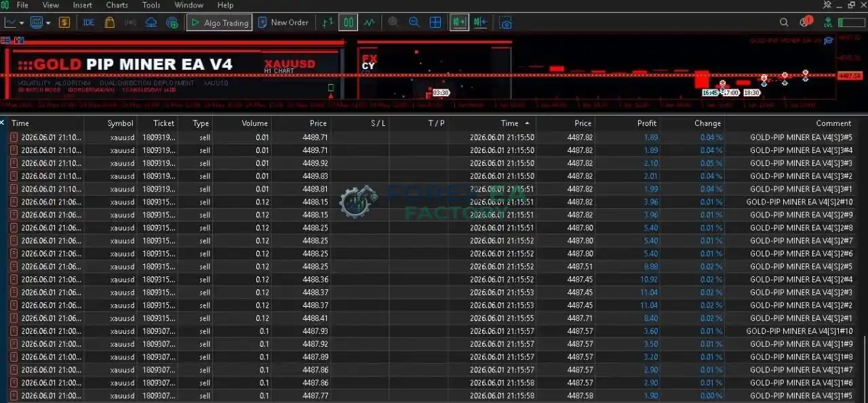Open the search magnifier in toolbar
This screenshot has width=868, height=403.
click(x=784, y=22)
